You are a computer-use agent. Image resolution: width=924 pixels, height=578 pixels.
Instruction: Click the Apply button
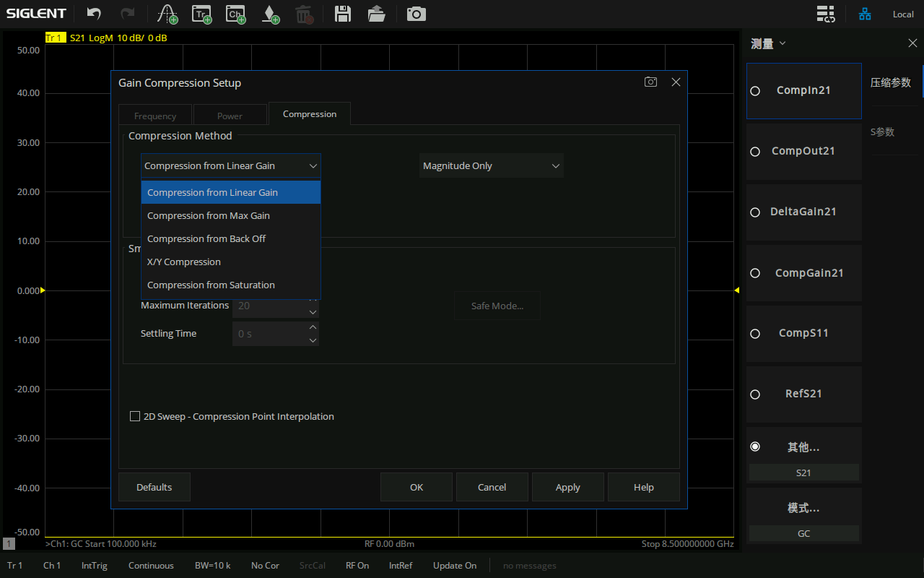(x=567, y=487)
